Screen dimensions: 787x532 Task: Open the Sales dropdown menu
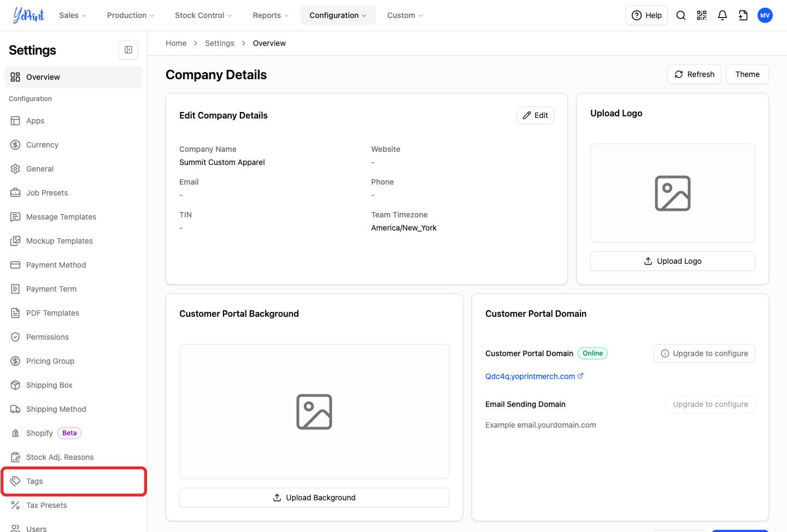[73, 15]
